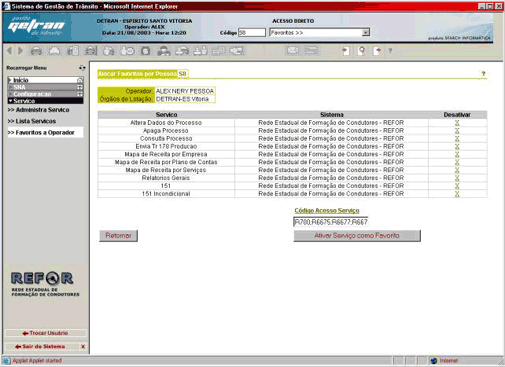The image size is (505, 367).
Task: Click the forward arrow in toolbar
Action: click(x=20, y=51)
